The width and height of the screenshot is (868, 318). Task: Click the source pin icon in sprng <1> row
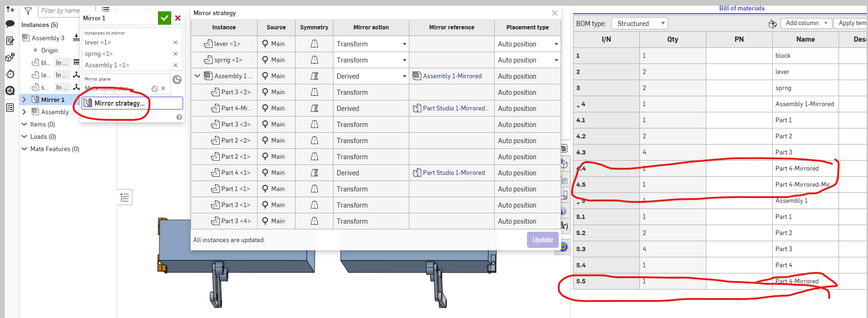click(265, 60)
